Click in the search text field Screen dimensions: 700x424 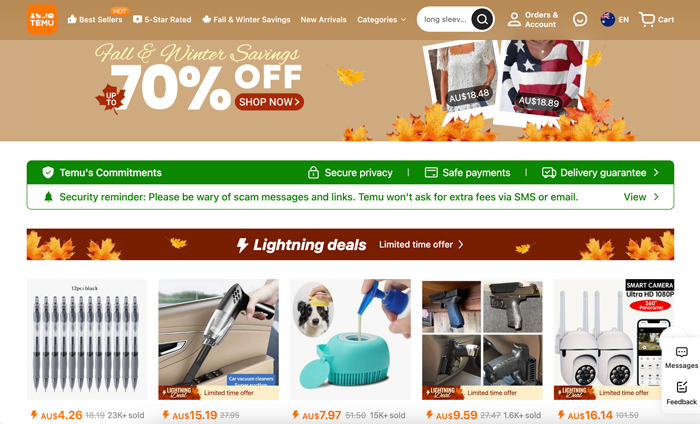445,19
